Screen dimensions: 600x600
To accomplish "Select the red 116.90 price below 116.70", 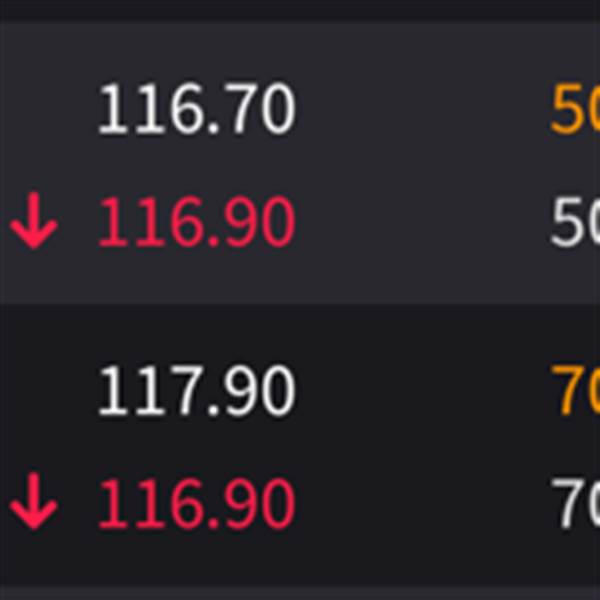I will click(196, 224).
